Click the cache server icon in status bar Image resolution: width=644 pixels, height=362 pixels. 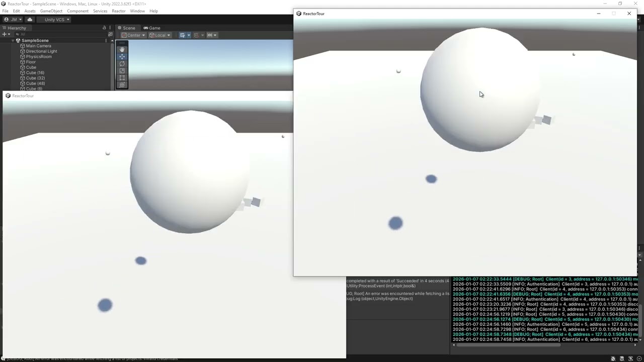(x=622, y=358)
